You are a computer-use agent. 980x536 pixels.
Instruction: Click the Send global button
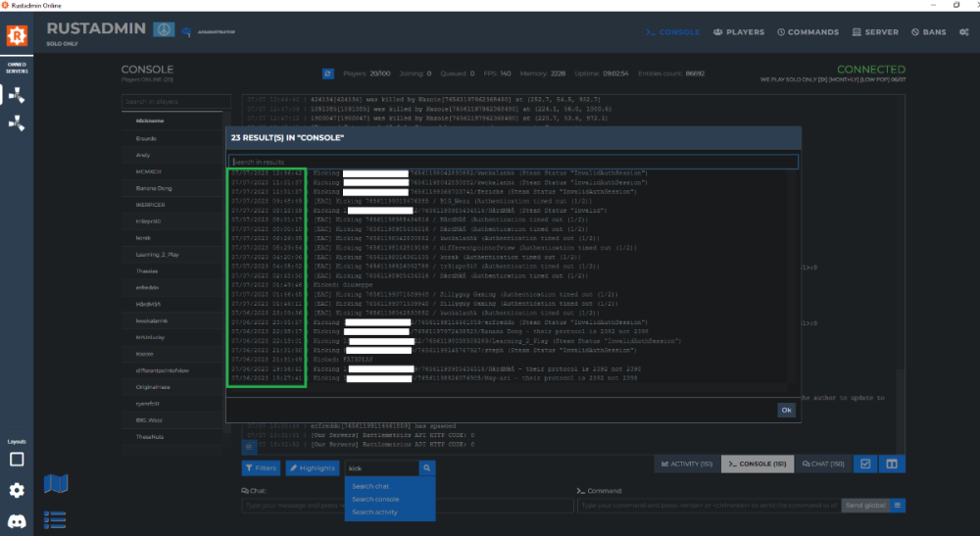click(x=865, y=505)
